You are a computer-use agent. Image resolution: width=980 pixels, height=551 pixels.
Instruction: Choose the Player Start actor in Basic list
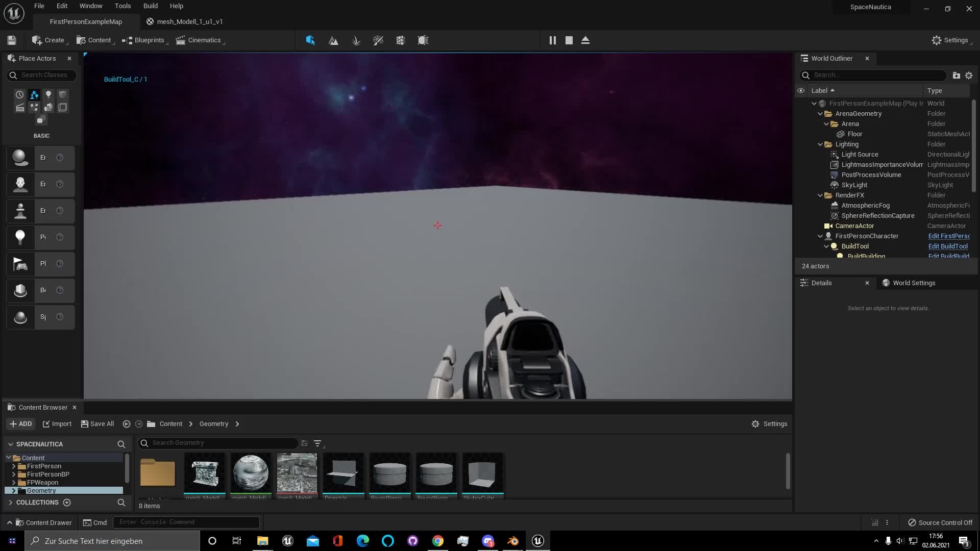(40, 264)
